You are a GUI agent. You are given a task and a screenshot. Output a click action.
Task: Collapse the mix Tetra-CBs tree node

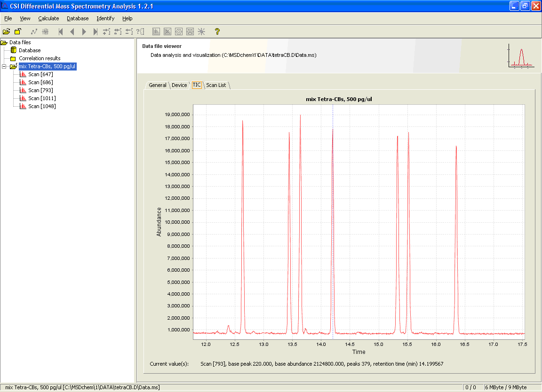[x=4, y=66]
